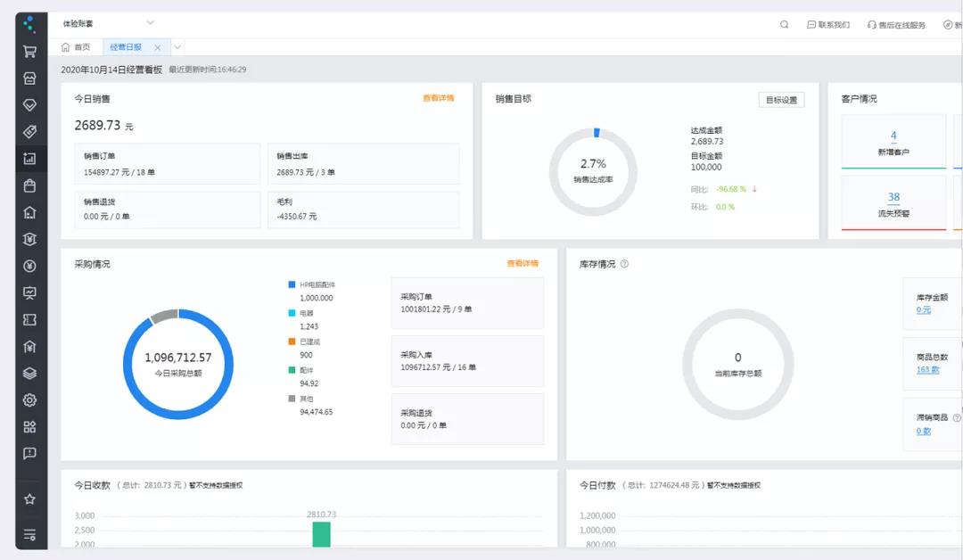Screen dimensions: 963x560
Task: Click the star favorites icon in sidebar
Action: (29, 499)
